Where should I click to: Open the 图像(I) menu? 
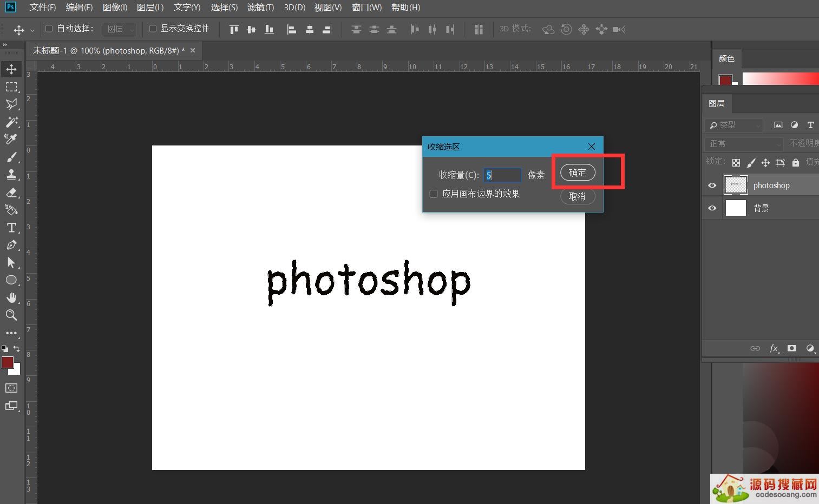click(x=115, y=8)
